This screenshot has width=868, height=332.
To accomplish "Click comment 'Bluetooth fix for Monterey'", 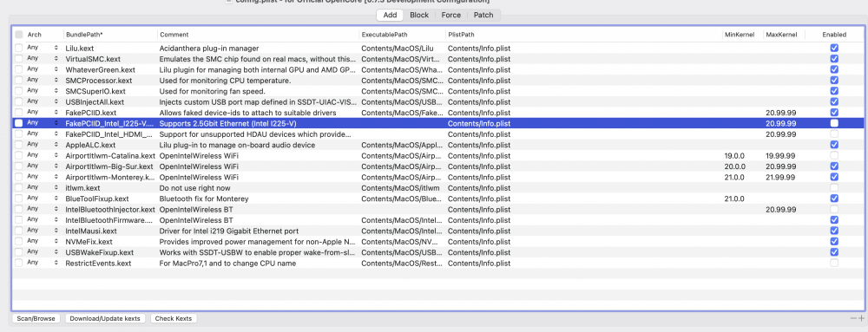I will click(204, 199).
